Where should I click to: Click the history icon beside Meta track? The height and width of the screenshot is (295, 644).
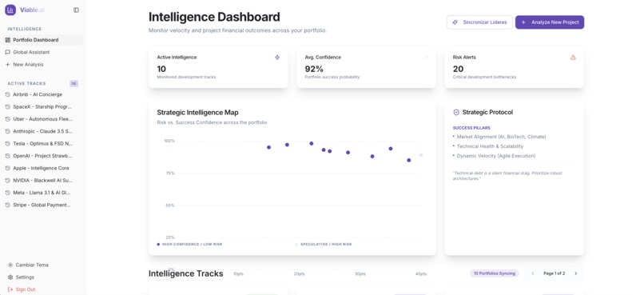(x=7, y=193)
